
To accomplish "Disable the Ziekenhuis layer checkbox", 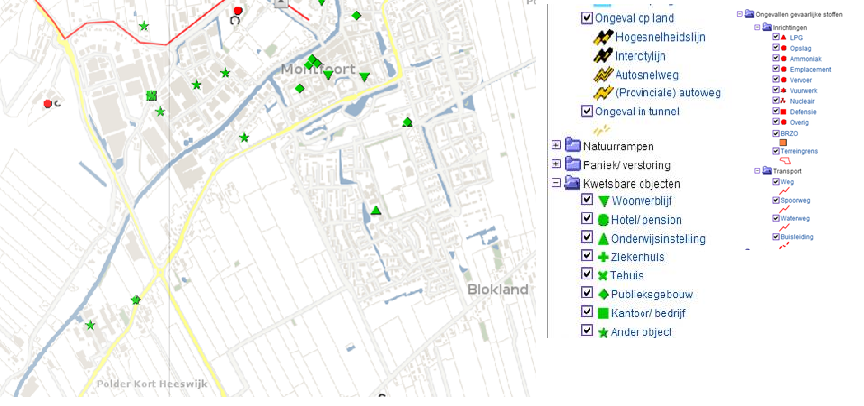I will pos(587,256).
